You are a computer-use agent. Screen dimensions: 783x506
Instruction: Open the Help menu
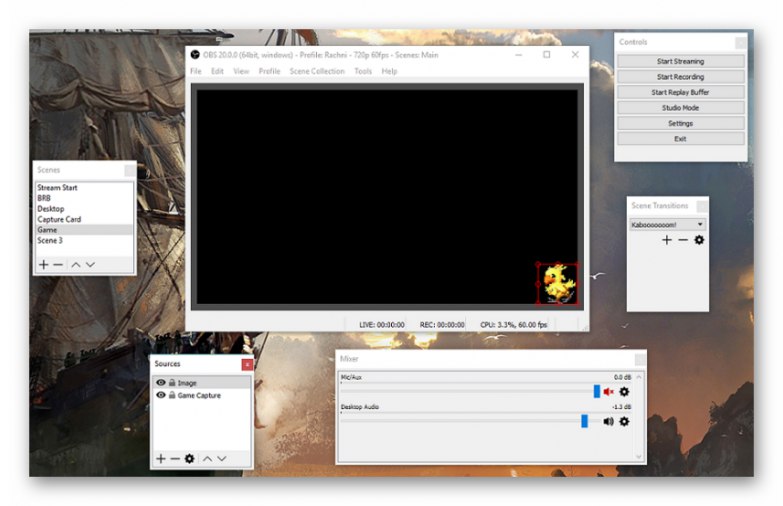[390, 71]
